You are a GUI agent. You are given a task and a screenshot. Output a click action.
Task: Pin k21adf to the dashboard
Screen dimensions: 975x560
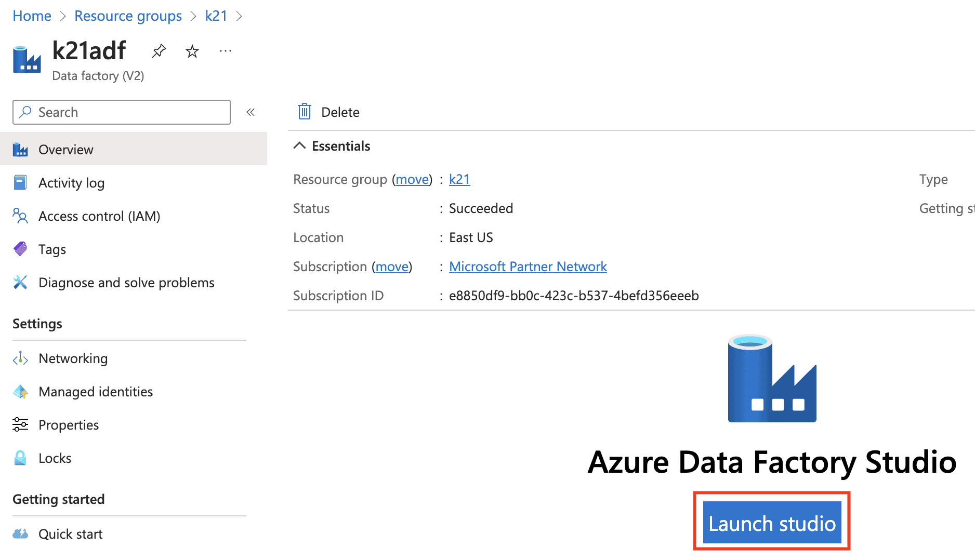click(159, 51)
